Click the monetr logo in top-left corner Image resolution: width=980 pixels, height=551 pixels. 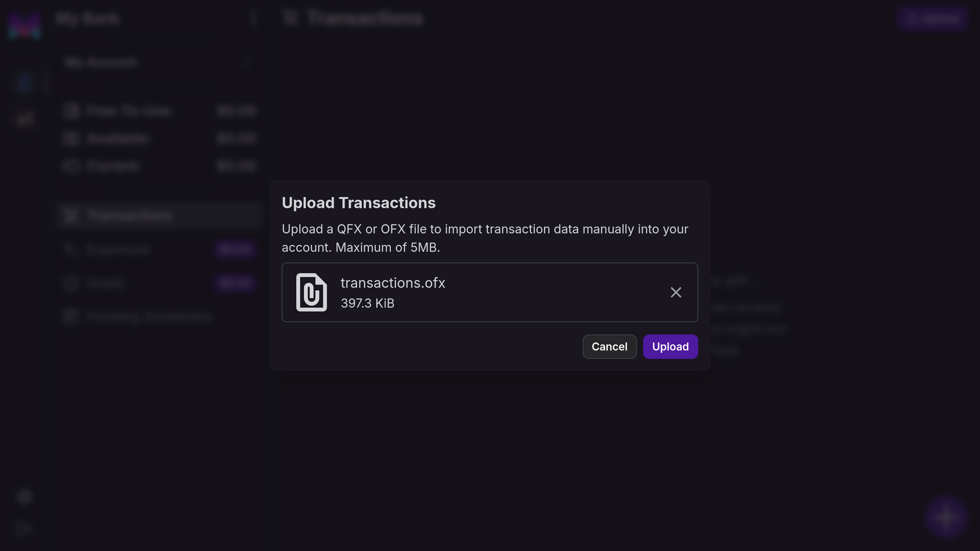[x=24, y=25]
